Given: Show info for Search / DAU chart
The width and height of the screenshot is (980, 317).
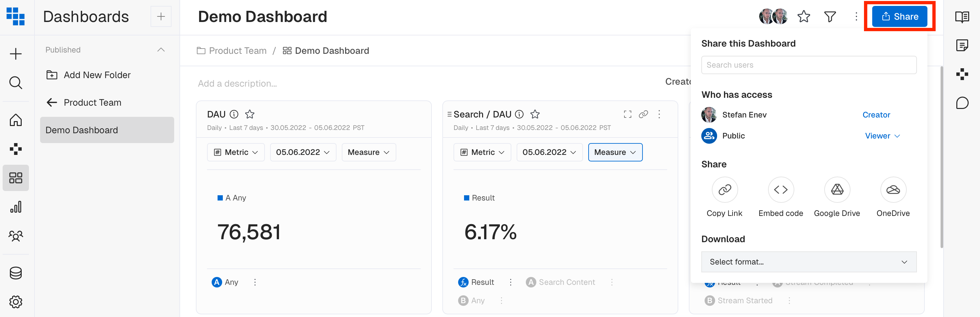Looking at the screenshot, I should click(519, 114).
